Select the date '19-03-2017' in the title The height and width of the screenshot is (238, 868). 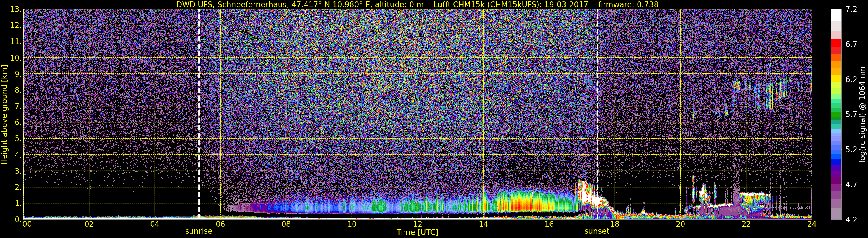coord(566,4)
